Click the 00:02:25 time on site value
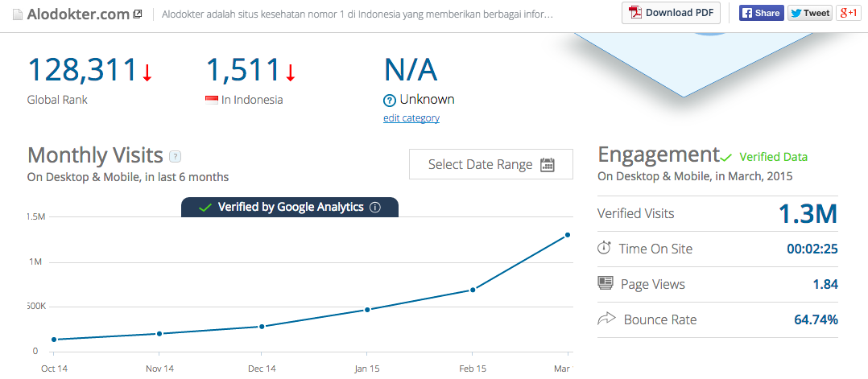Viewport: 868px width, 379px height. [812, 249]
